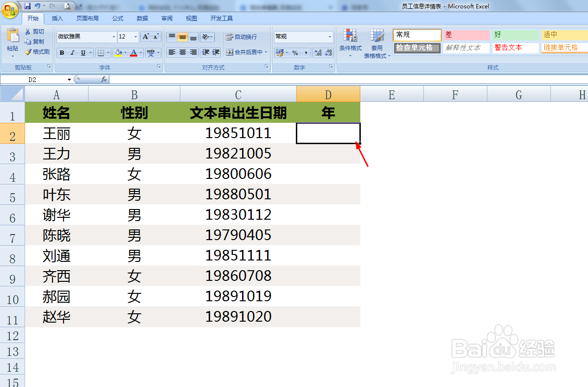Open 套用表格格式 table styles
The width and height of the screenshot is (588, 387).
377,44
